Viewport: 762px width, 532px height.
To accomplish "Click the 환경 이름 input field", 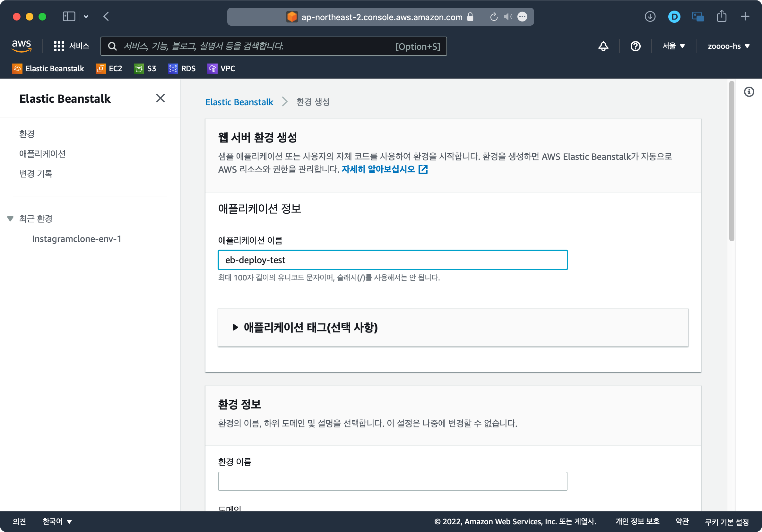I will coord(393,481).
